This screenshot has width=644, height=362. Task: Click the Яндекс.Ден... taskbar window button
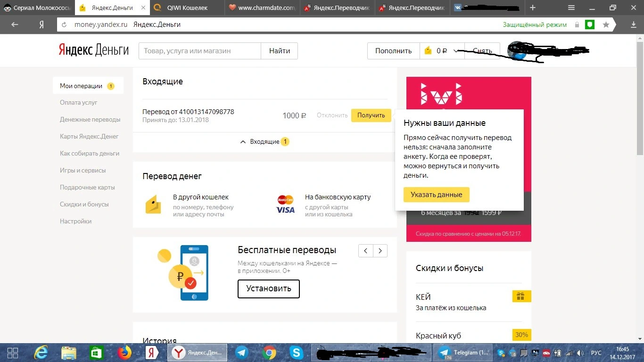[198, 353]
